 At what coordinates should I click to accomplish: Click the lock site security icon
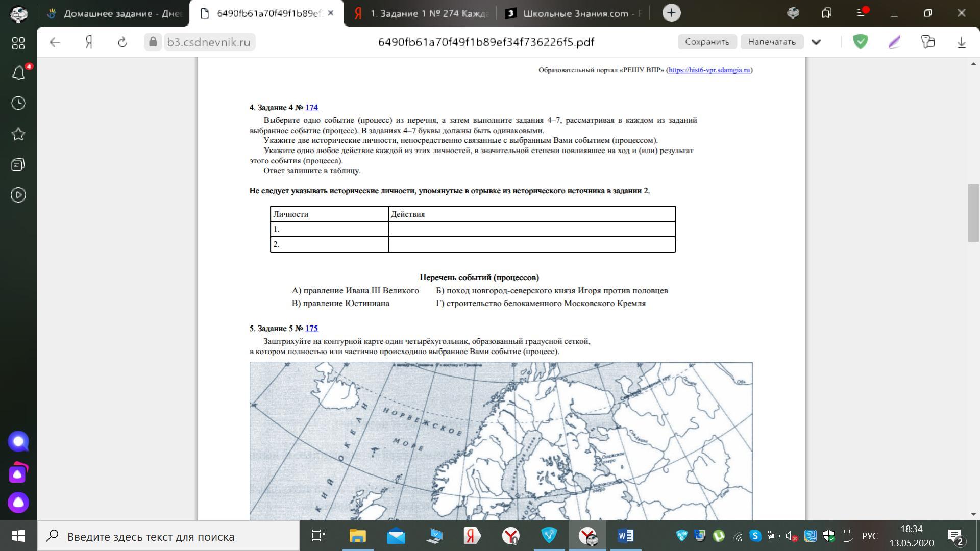153,42
